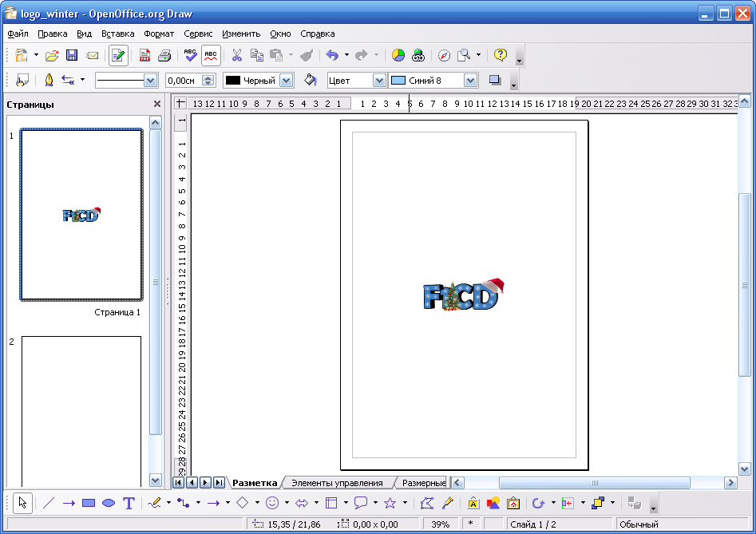Send document as e-mail icon
The image size is (756, 534).
tap(92, 55)
